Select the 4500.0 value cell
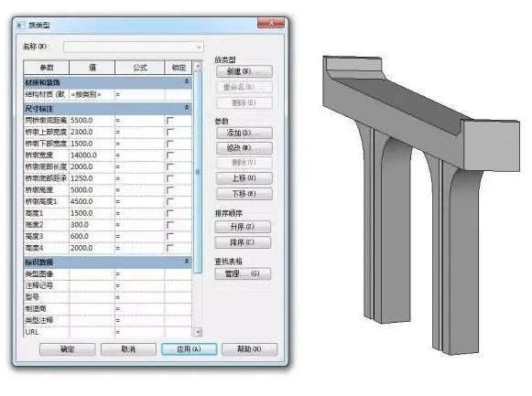532x396 pixels. click(92, 202)
